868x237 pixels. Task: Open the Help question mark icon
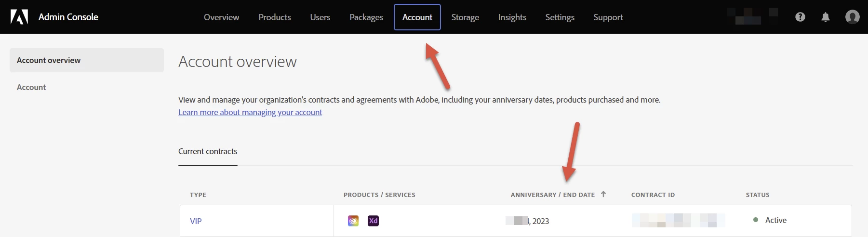pos(800,17)
